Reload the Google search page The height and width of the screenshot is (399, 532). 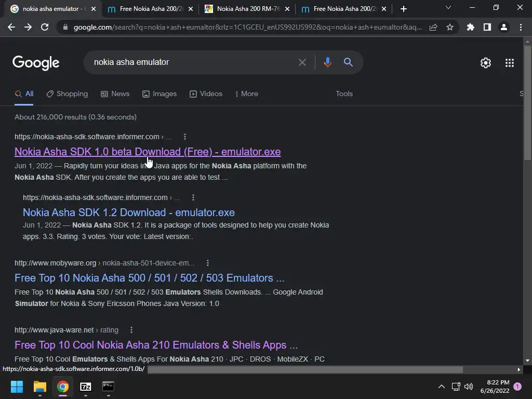point(45,27)
